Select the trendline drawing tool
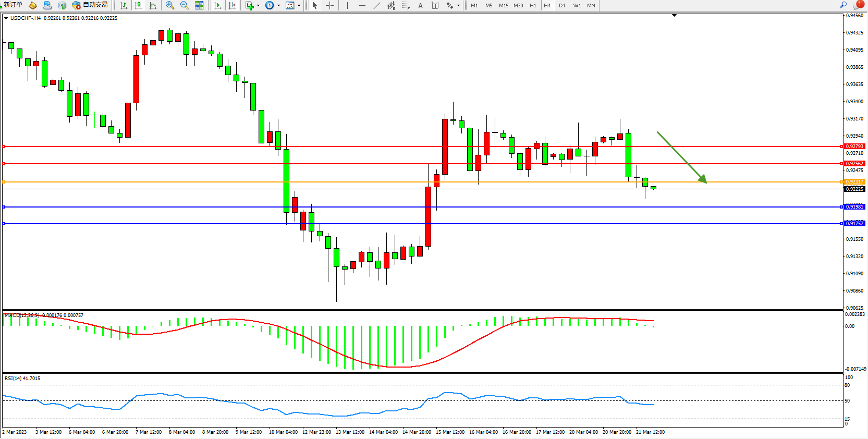This screenshot has width=868, height=439. coord(376,5)
